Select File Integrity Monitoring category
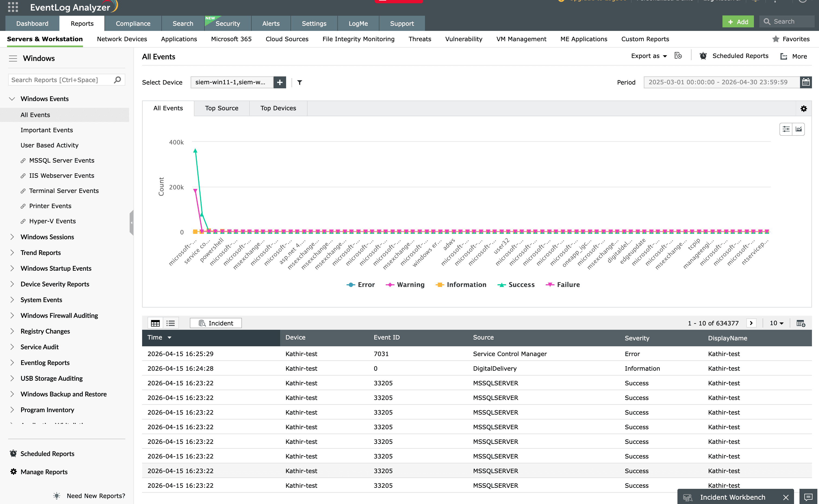 click(x=358, y=39)
